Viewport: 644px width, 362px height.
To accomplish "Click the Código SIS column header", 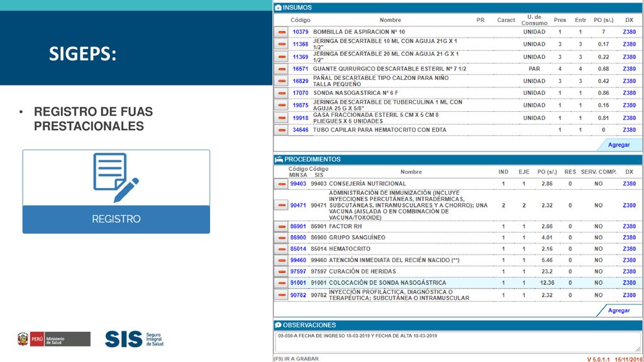I will (319, 172).
